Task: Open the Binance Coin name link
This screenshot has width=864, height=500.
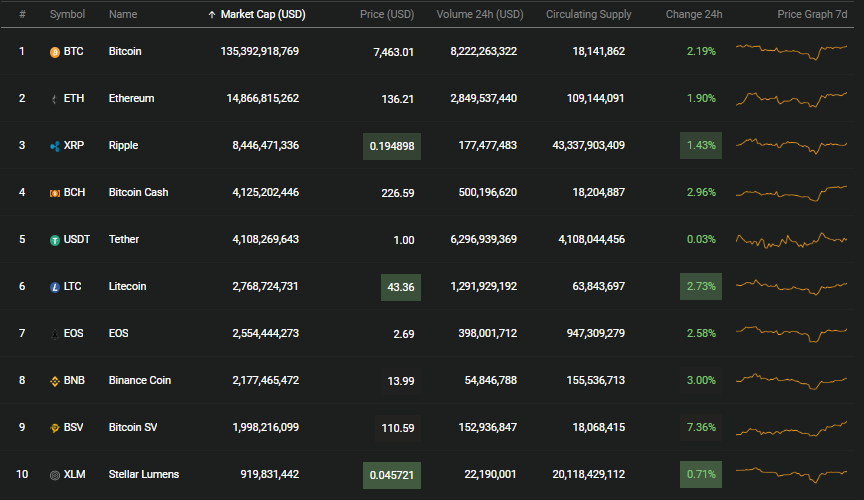Action: click(x=139, y=380)
